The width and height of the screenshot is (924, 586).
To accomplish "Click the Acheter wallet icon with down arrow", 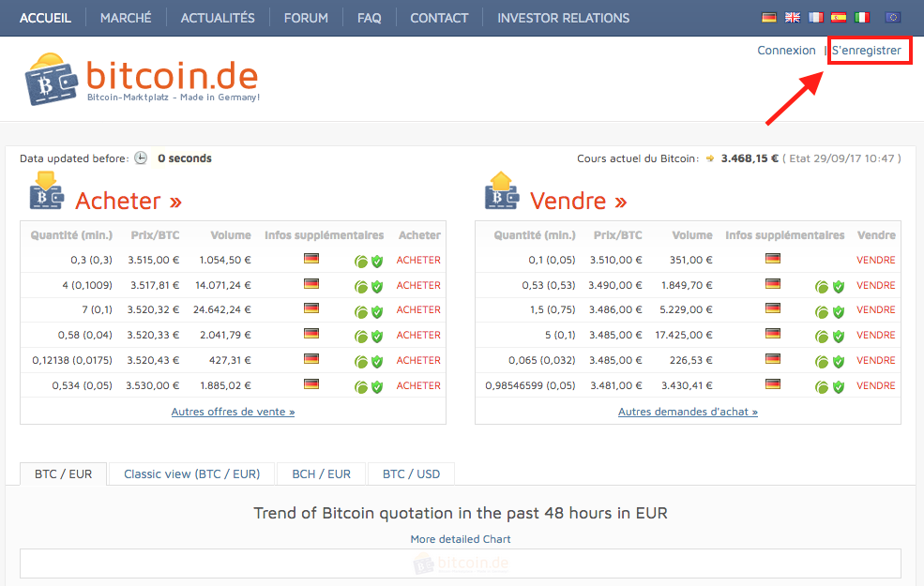I will click(x=47, y=191).
